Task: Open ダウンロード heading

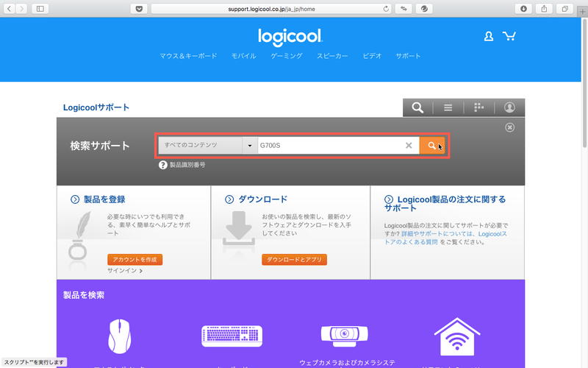Action: [263, 199]
